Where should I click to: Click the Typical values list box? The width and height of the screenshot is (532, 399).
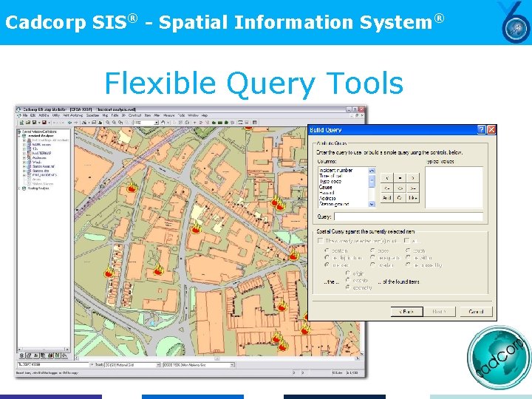(454, 187)
